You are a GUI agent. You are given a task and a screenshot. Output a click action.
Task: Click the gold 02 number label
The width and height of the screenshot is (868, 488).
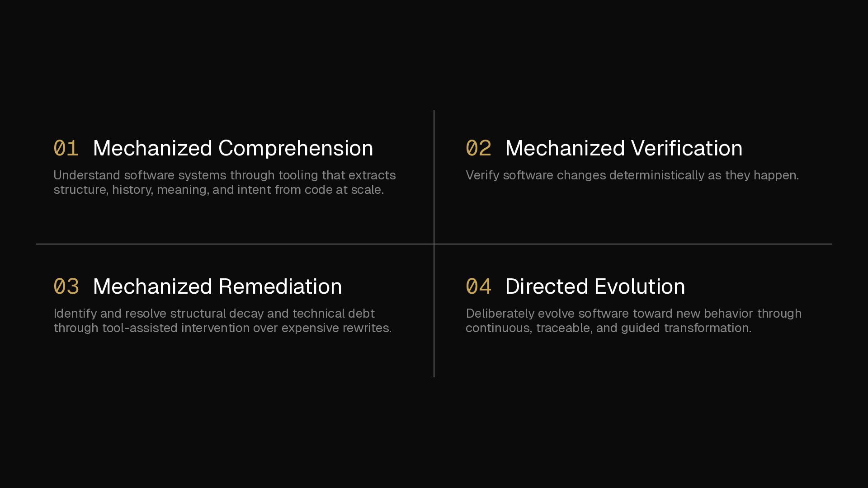[x=478, y=148]
